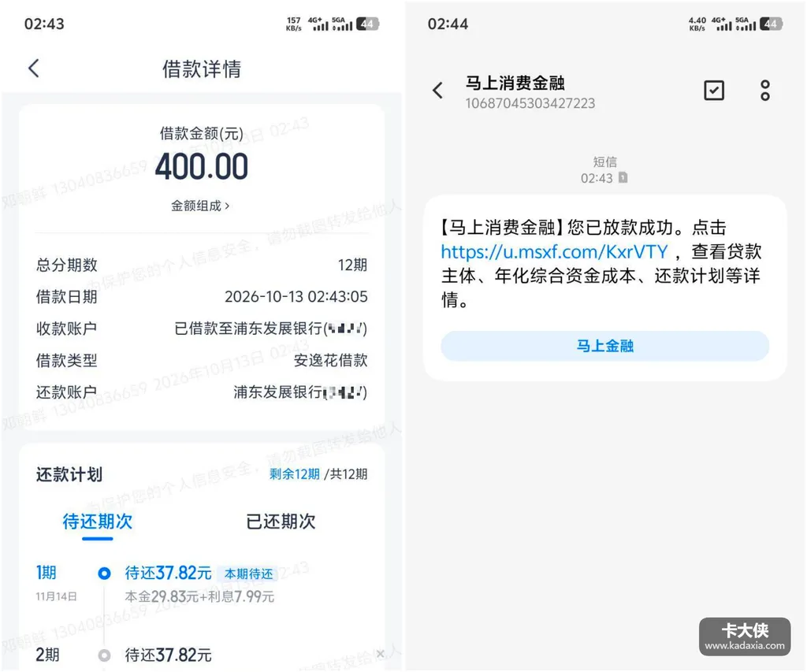
Task: Tap the battery indicator in right status bar
Action: click(x=771, y=24)
